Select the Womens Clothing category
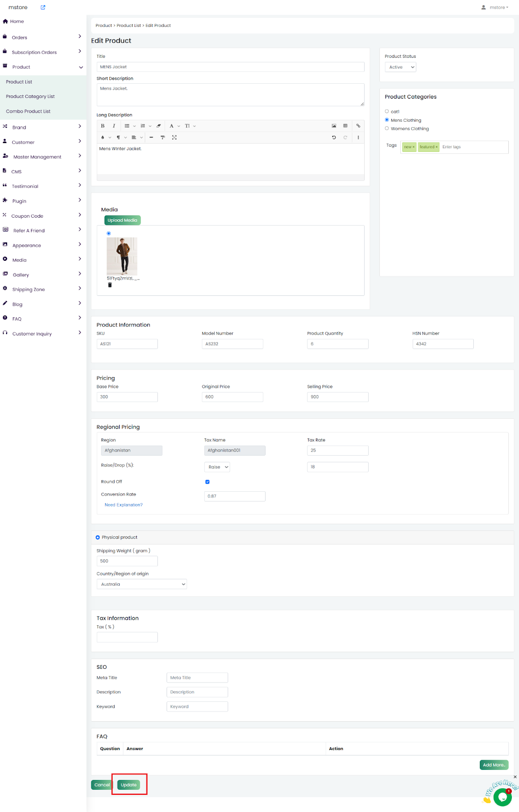Screen dimensions: 519x812 click(x=387, y=128)
